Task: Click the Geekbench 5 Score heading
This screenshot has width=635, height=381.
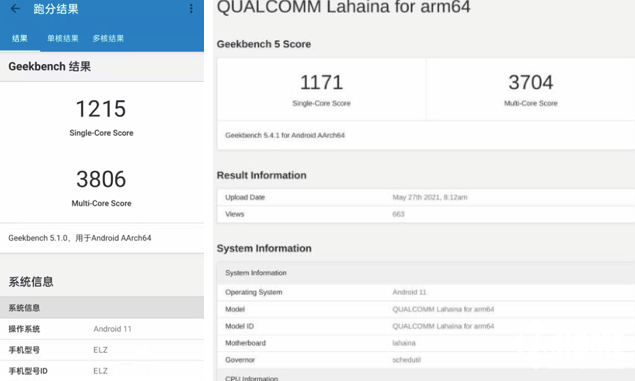Action: coord(264,44)
